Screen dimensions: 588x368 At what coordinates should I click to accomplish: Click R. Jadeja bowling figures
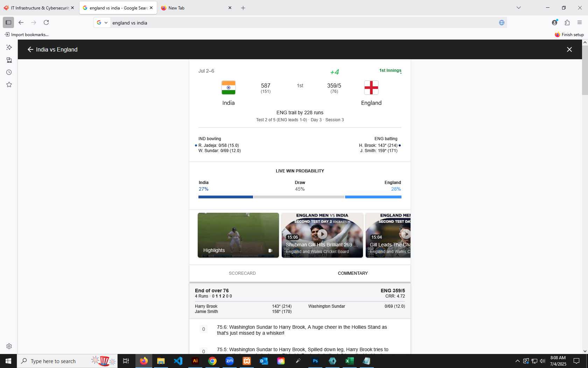click(x=219, y=145)
